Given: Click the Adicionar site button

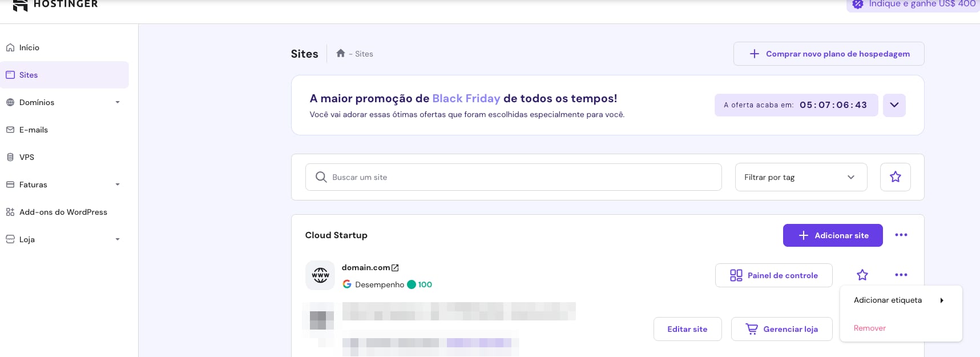Looking at the screenshot, I should (832, 235).
